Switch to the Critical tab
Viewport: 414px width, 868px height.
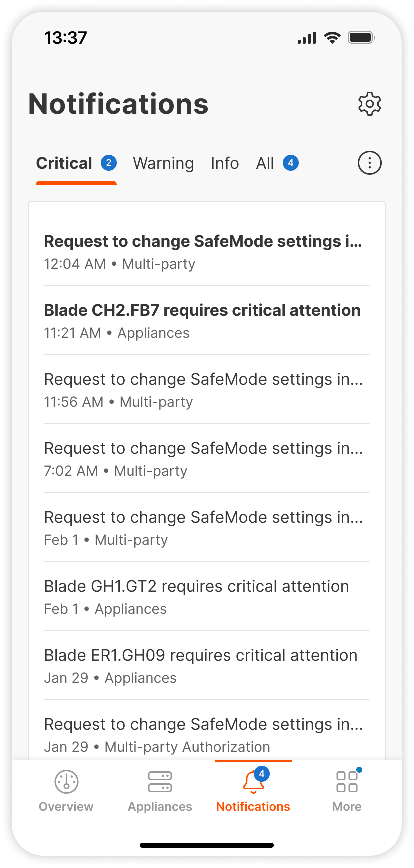[x=64, y=163]
